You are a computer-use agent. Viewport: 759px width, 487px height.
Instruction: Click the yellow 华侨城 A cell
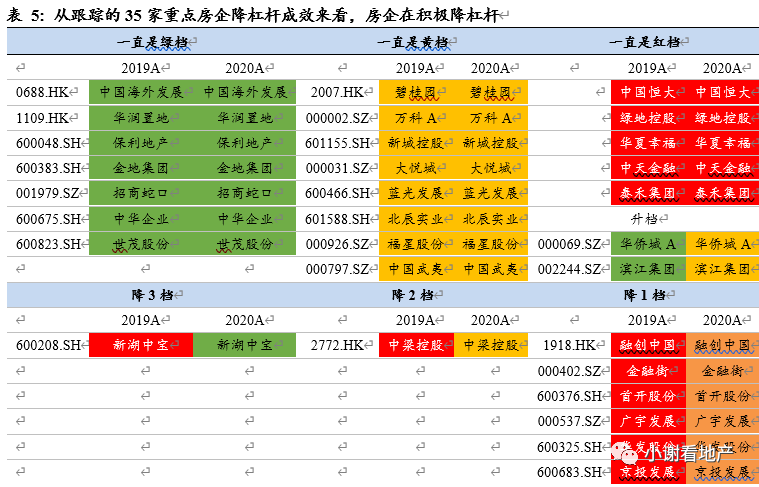point(722,244)
